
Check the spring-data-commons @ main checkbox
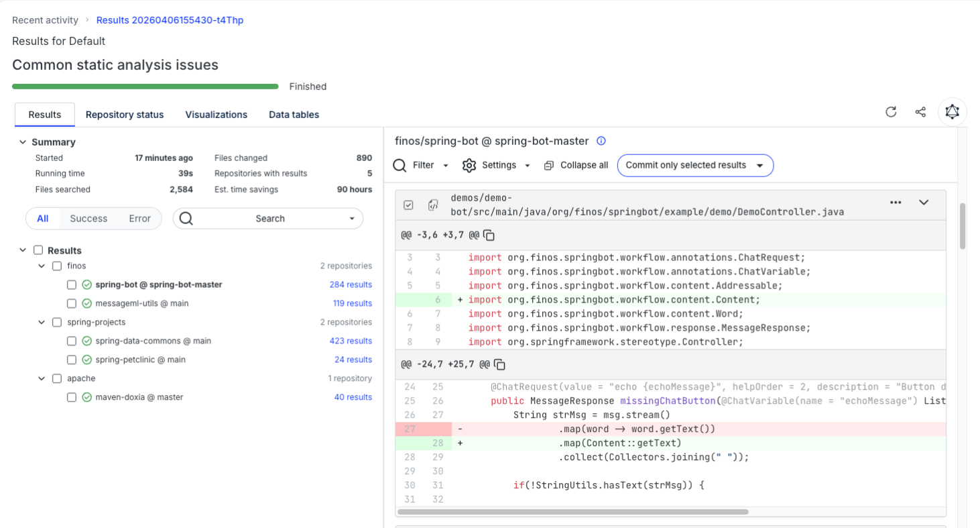click(x=72, y=341)
